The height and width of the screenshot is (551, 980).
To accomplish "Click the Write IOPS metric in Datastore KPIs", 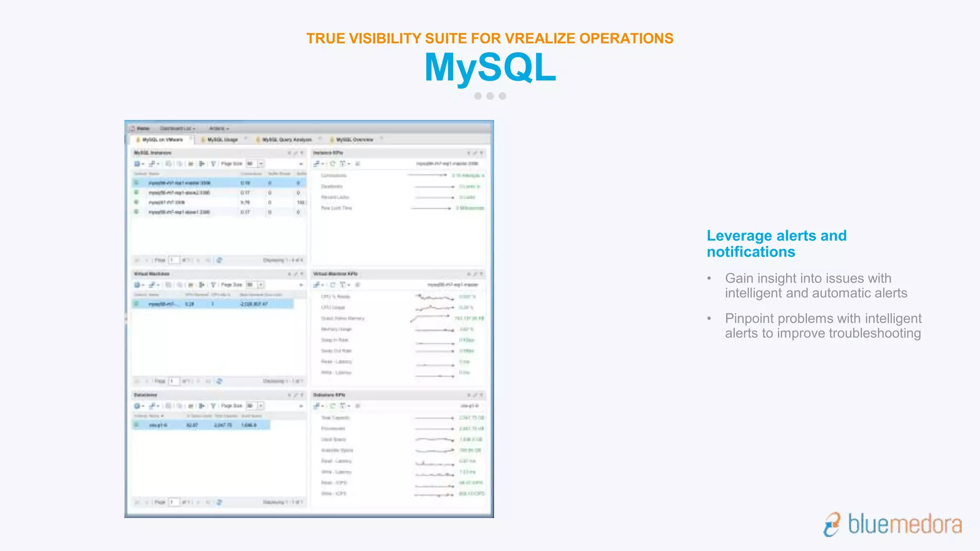I will [x=334, y=494].
